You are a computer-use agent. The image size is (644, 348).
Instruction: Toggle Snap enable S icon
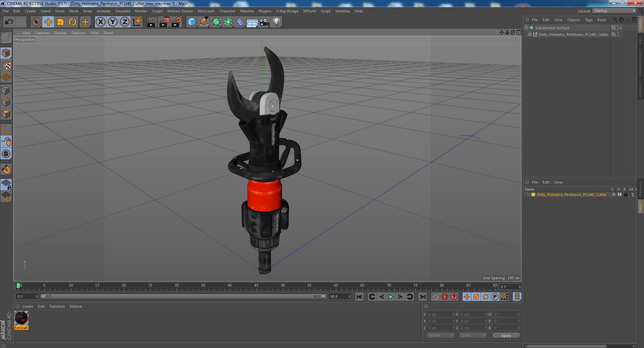pos(6,154)
